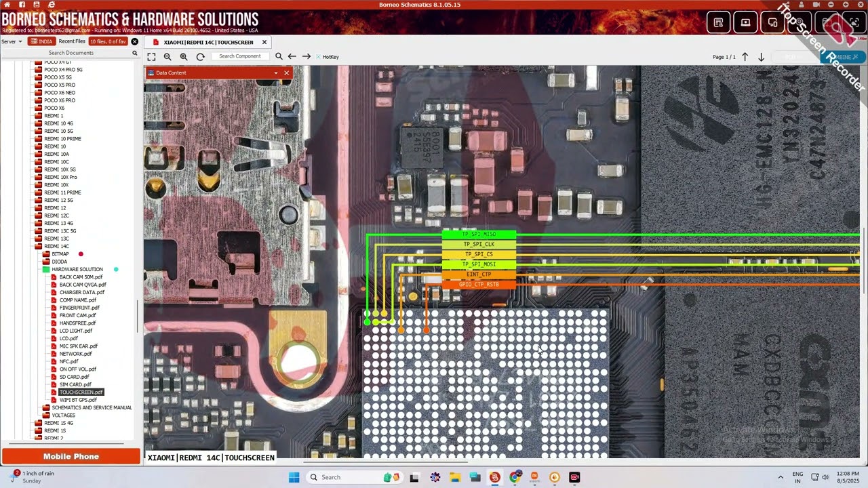The image size is (868, 488).
Task: Zoom out with the magnifier minus icon
Action: click(x=167, y=57)
